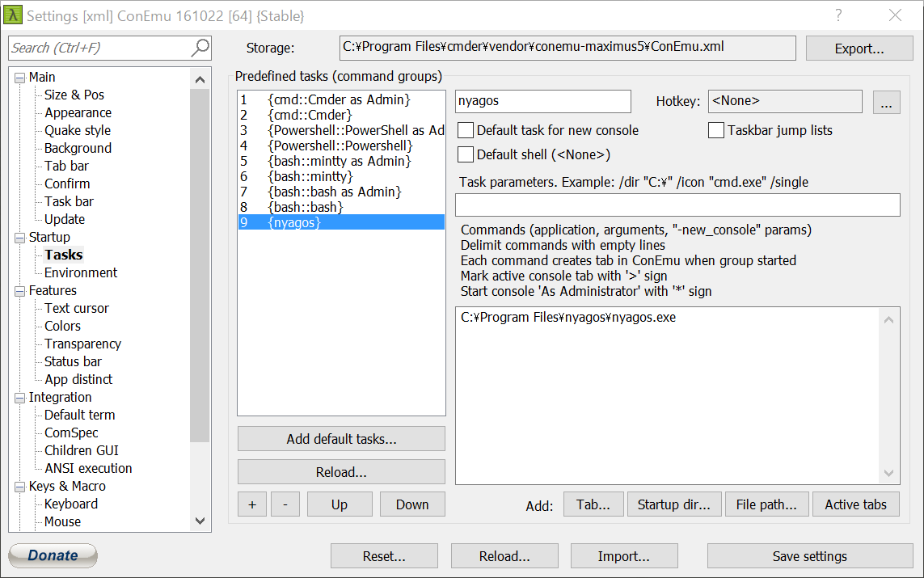Image resolution: width=924 pixels, height=578 pixels.
Task: Go to Quake style settings
Action: pyautogui.click(x=77, y=130)
